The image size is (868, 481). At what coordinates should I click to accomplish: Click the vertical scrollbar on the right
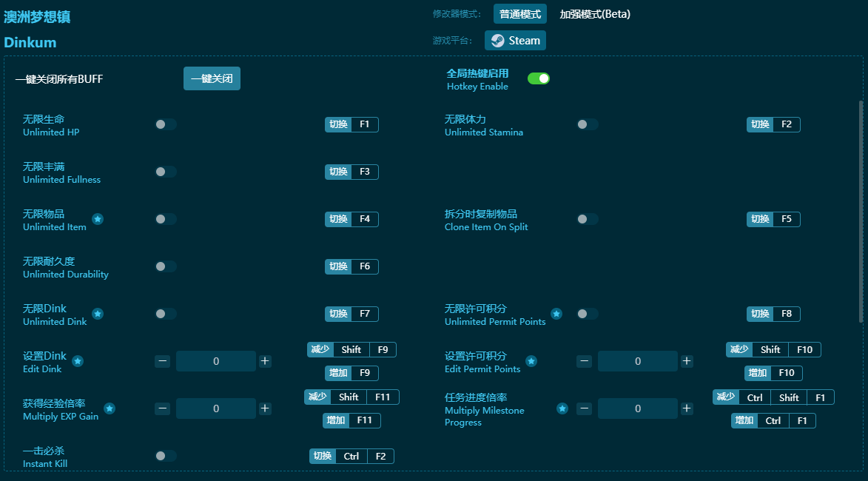861,212
